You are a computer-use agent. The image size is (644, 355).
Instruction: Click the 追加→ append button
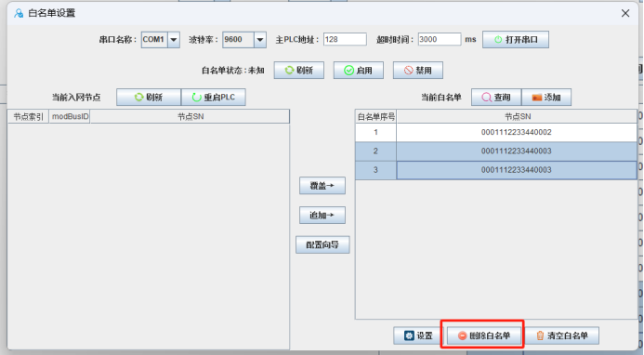tap(322, 216)
